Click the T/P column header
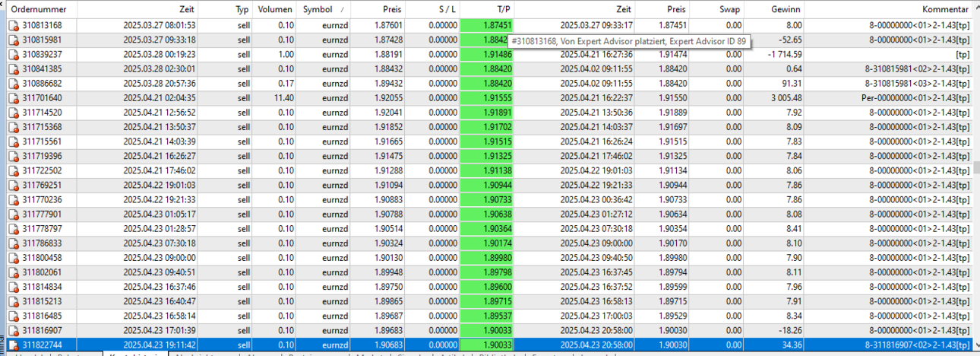This screenshot has height=356, width=980. [x=487, y=10]
